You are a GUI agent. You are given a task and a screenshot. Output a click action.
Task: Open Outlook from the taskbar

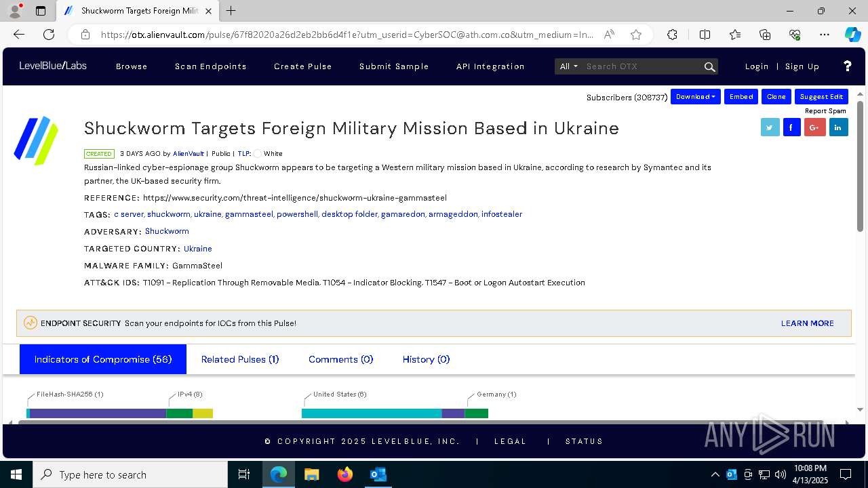[378, 474]
